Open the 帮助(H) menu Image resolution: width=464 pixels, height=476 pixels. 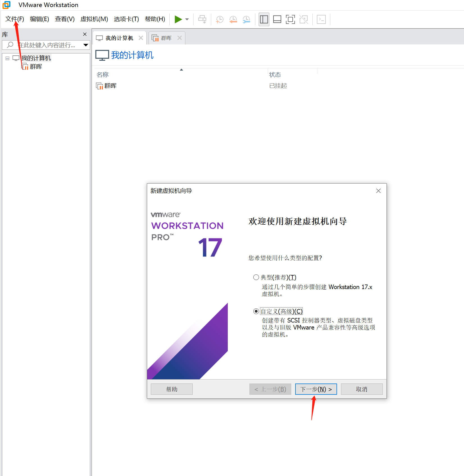tap(155, 19)
